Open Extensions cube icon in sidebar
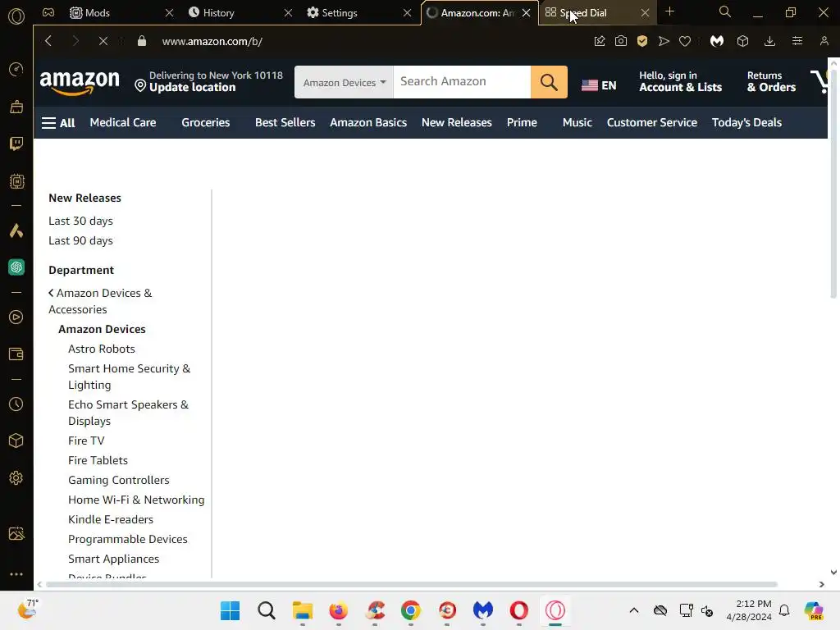This screenshot has height=630, width=840. pyautogui.click(x=16, y=441)
